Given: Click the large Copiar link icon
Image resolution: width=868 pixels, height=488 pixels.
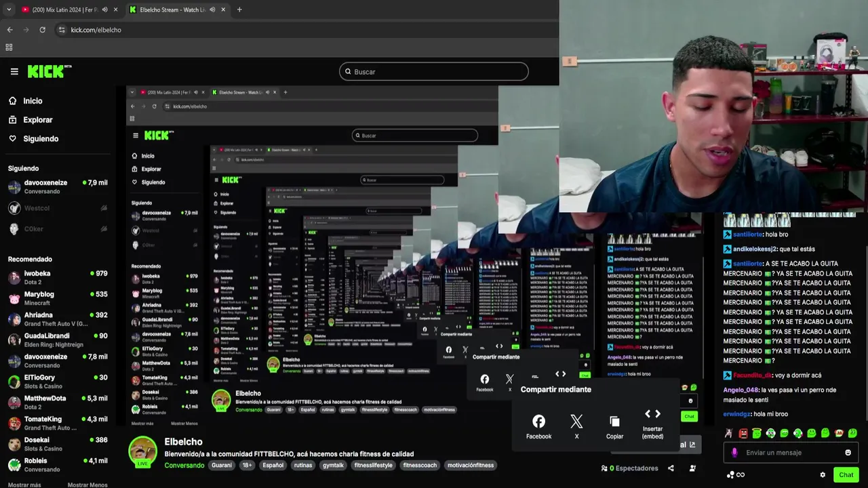Looking at the screenshot, I should 614,422.
